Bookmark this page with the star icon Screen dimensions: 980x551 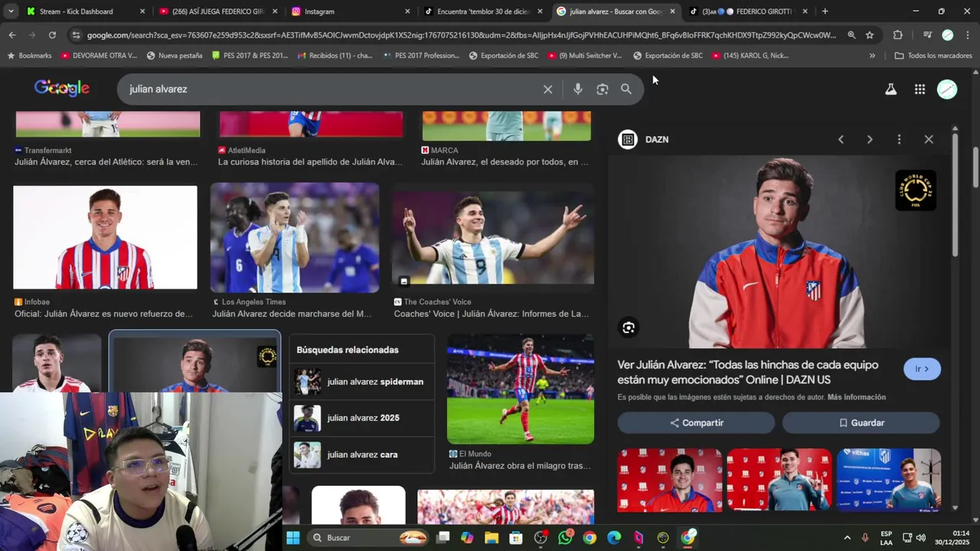pos(870,35)
